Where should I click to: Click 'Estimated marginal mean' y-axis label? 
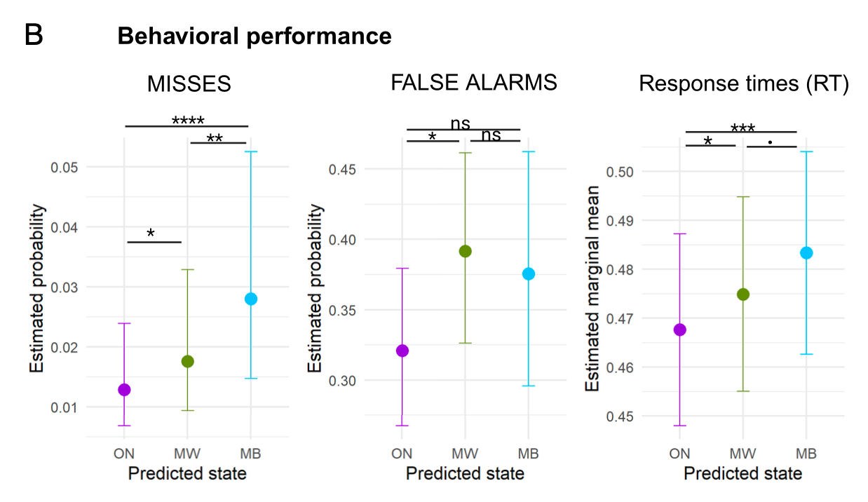(x=592, y=288)
